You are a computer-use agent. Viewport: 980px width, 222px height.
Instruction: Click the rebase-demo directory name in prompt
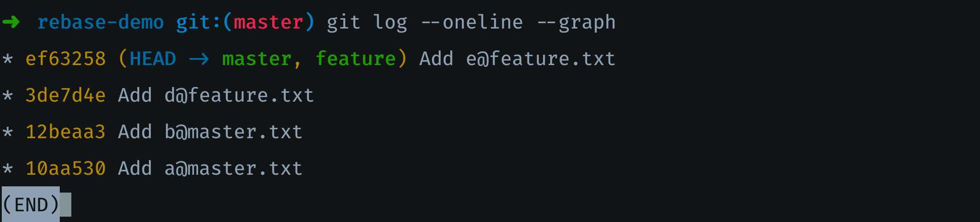100,22
